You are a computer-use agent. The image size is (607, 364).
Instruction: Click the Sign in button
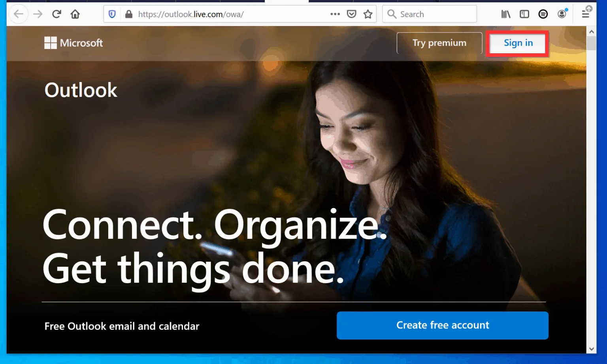[518, 43]
